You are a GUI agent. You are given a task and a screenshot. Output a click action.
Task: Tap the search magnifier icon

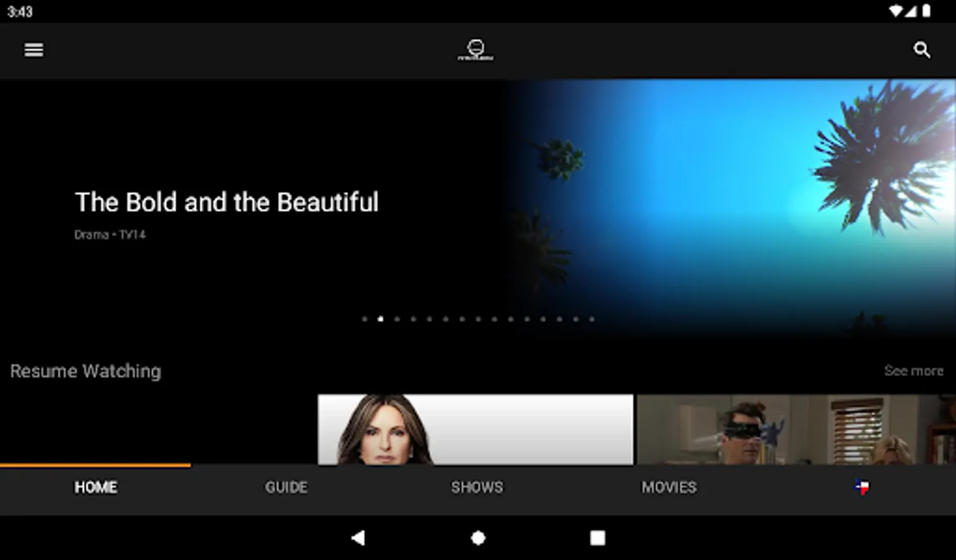[x=922, y=50]
